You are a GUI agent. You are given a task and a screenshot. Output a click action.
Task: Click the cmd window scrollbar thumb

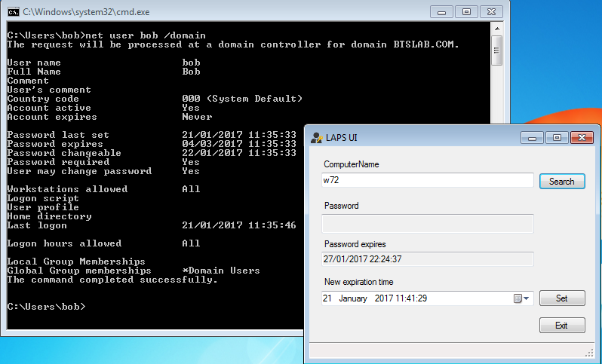[x=497, y=50]
